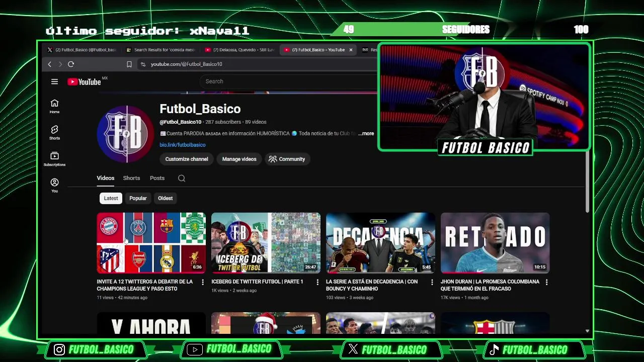Select the Shorts channel tab

(131, 178)
